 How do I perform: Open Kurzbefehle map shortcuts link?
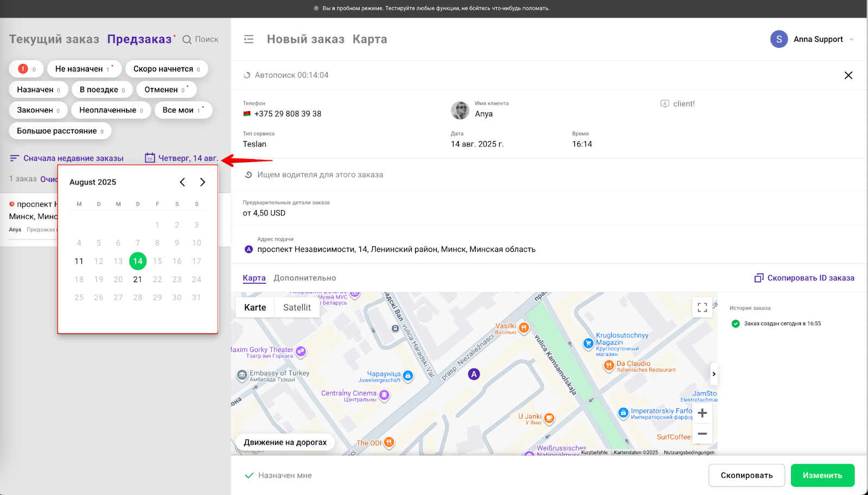click(x=595, y=452)
